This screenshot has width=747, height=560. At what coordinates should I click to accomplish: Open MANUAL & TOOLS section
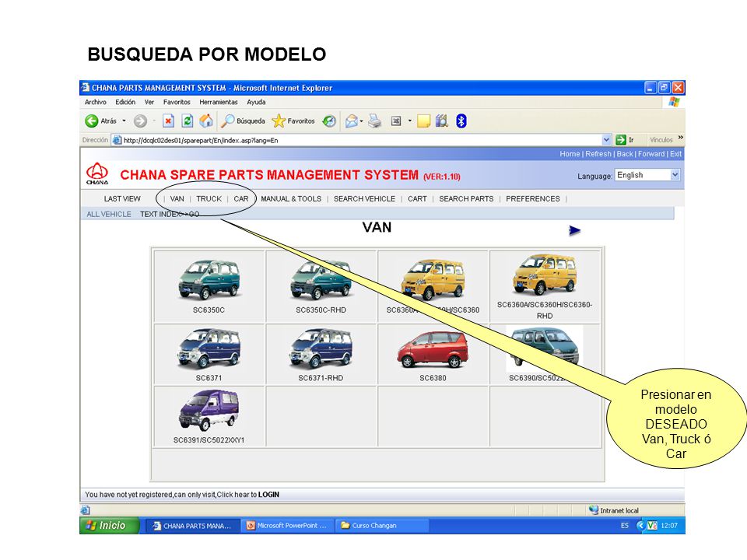point(291,198)
